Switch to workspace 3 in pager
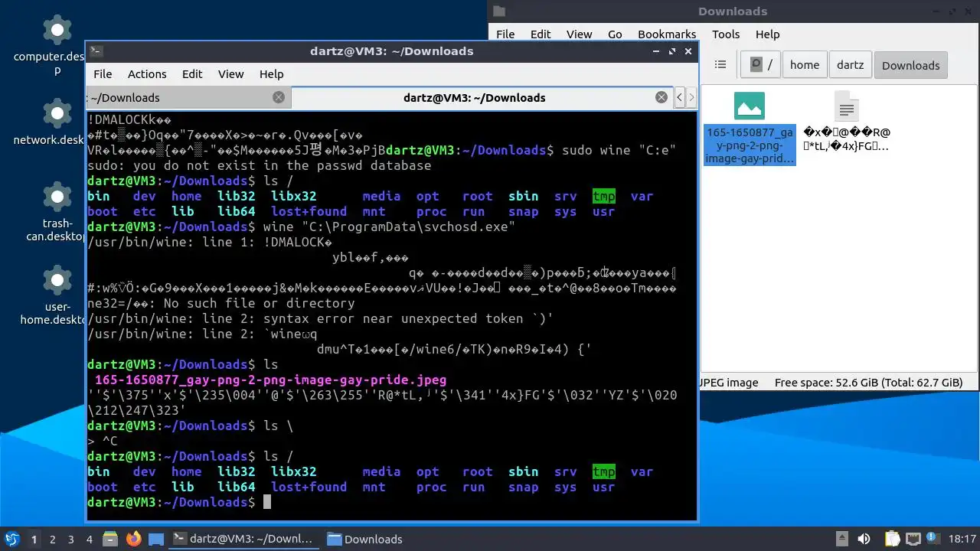980x551 pixels. pyautogui.click(x=70, y=539)
